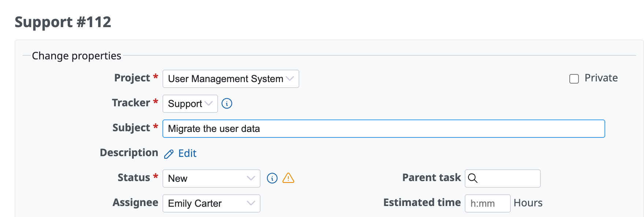This screenshot has width=644, height=217.
Task: Click the Estimated time h:mm input
Action: click(x=488, y=203)
